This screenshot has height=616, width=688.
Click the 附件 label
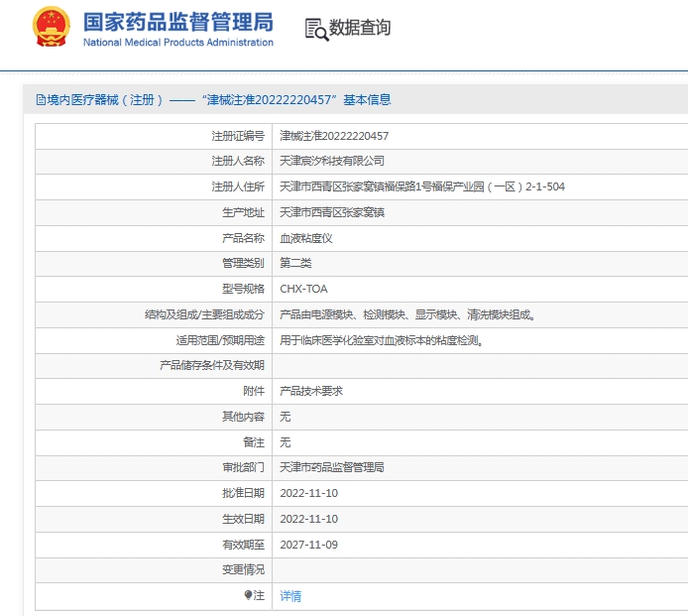(x=254, y=391)
